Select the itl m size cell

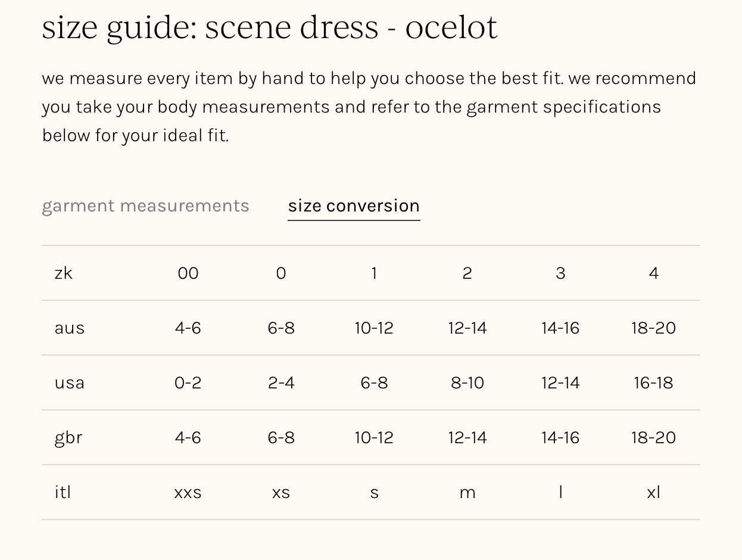tap(467, 492)
